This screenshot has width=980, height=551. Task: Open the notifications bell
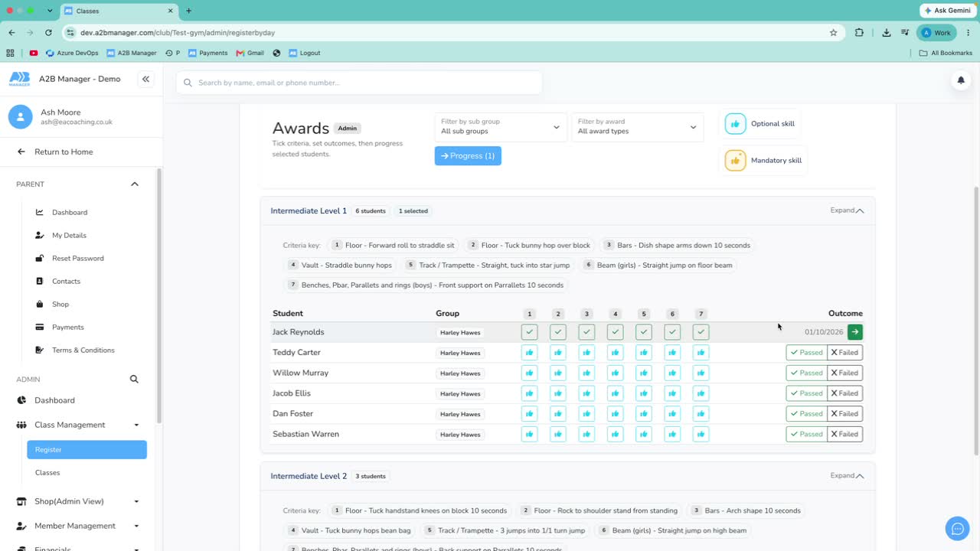click(961, 80)
